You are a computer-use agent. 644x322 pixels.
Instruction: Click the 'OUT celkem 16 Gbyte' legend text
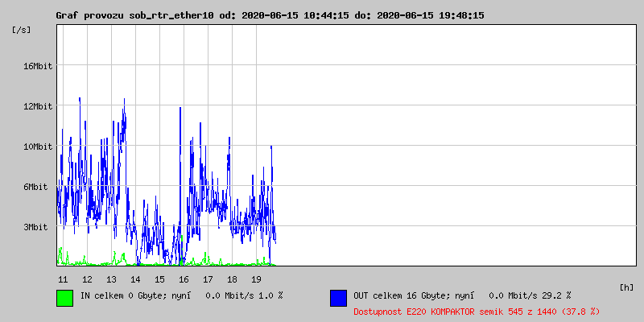pos(404,295)
